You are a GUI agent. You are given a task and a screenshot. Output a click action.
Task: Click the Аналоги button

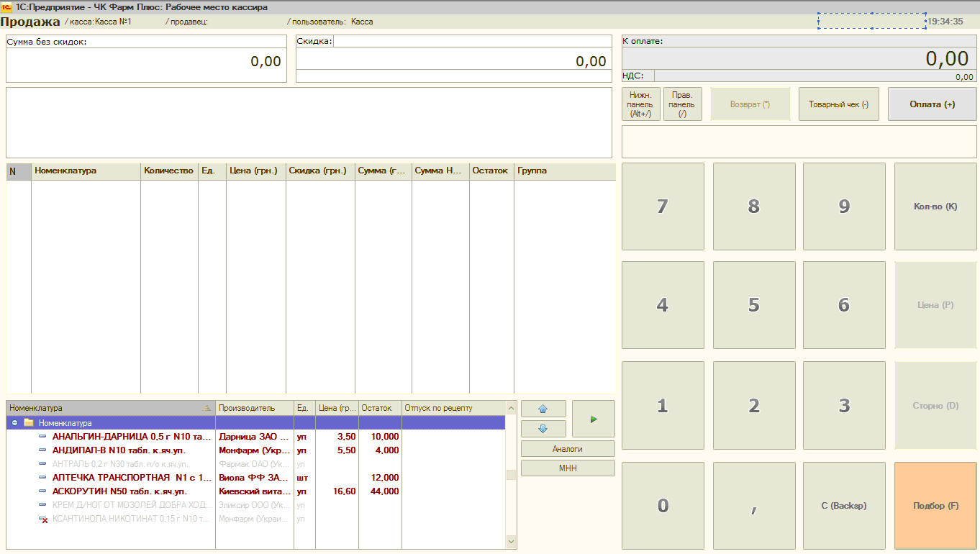568,448
